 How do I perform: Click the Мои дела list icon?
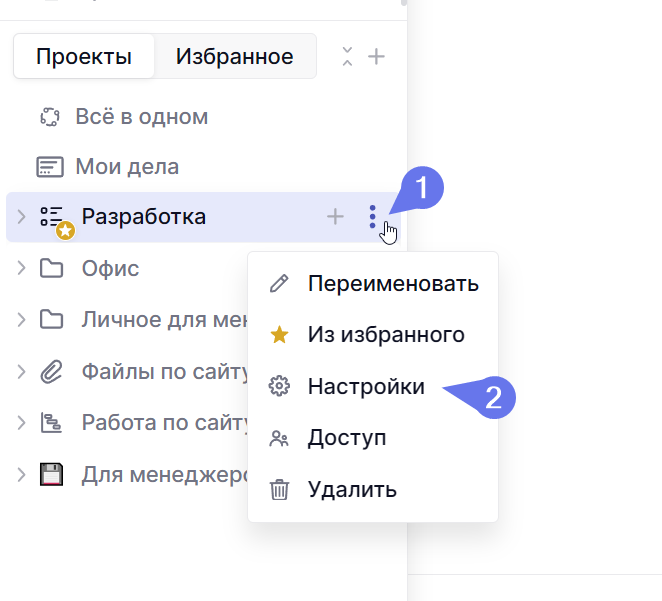[x=50, y=167]
